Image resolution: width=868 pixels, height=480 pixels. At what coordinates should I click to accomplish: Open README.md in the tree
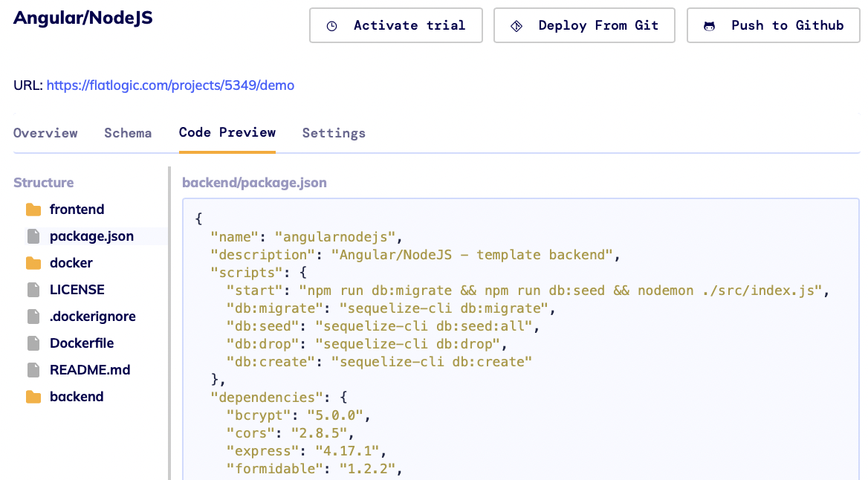click(90, 370)
